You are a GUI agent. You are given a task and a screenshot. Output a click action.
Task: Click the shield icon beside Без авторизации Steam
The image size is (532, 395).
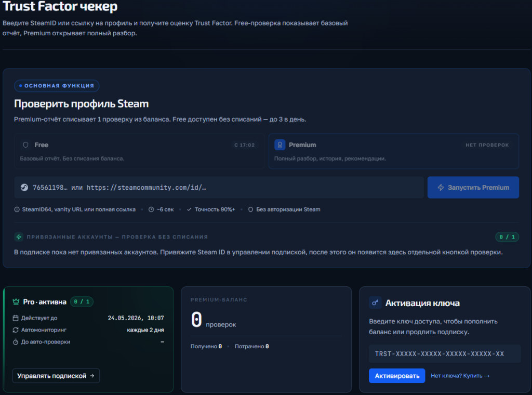point(251,209)
